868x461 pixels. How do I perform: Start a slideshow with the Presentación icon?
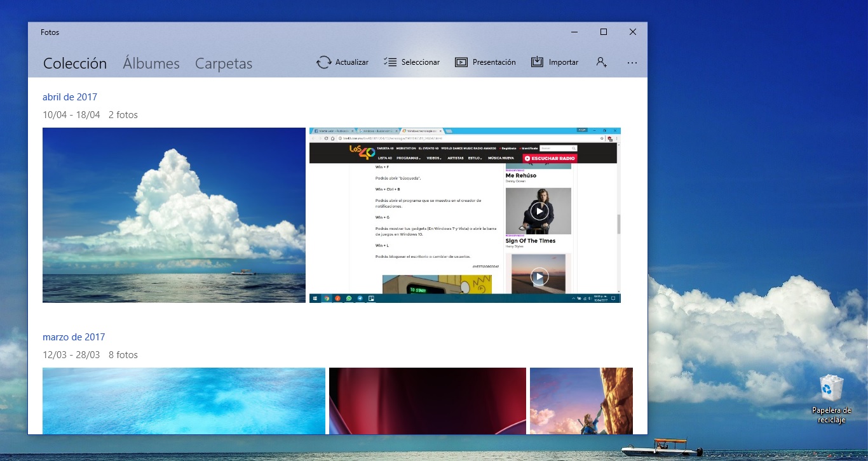pos(461,62)
